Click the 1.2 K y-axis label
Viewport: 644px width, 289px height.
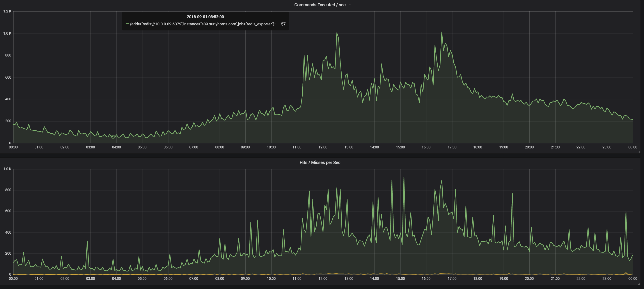pyautogui.click(x=7, y=11)
